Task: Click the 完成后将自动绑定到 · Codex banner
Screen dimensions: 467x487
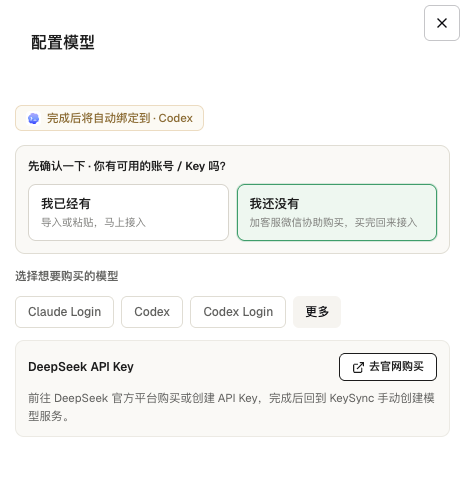Action: click(x=109, y=118)
